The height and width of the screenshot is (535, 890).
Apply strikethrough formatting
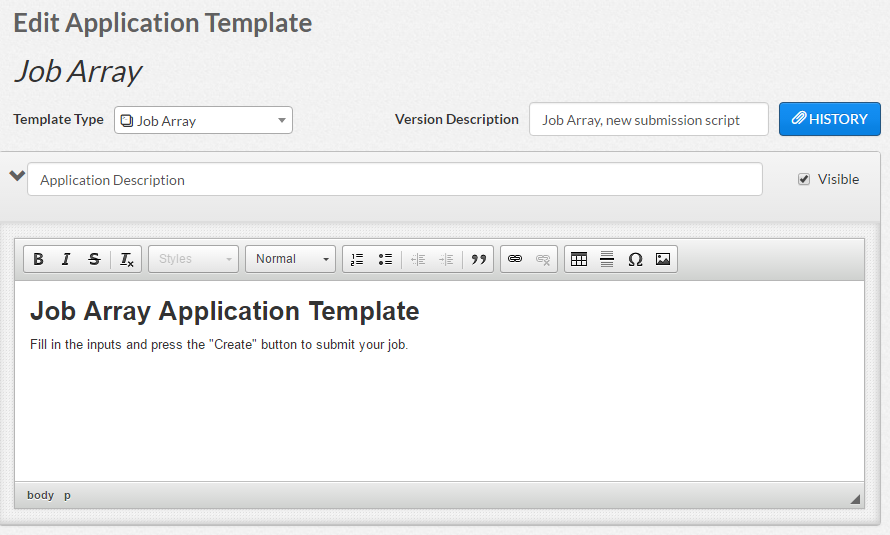(x=94, y=259)
